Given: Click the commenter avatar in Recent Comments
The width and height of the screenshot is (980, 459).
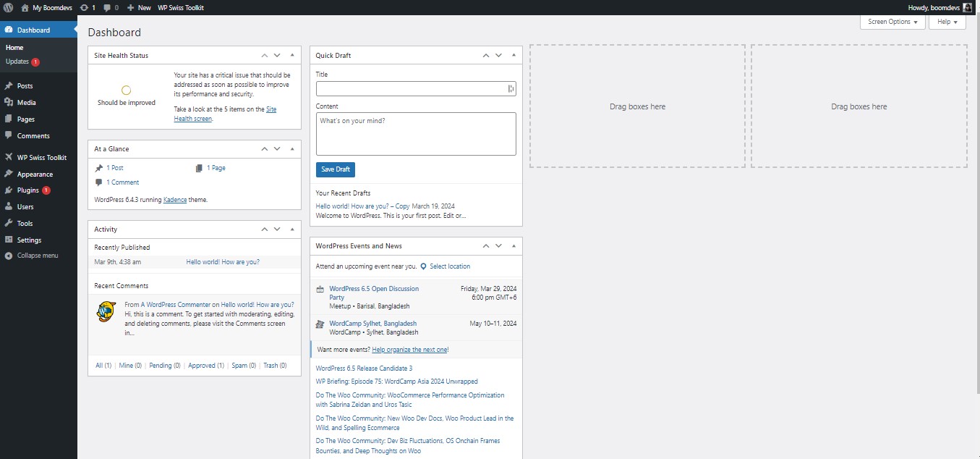Looking at the screenshot, I should (x=106, y=311).
